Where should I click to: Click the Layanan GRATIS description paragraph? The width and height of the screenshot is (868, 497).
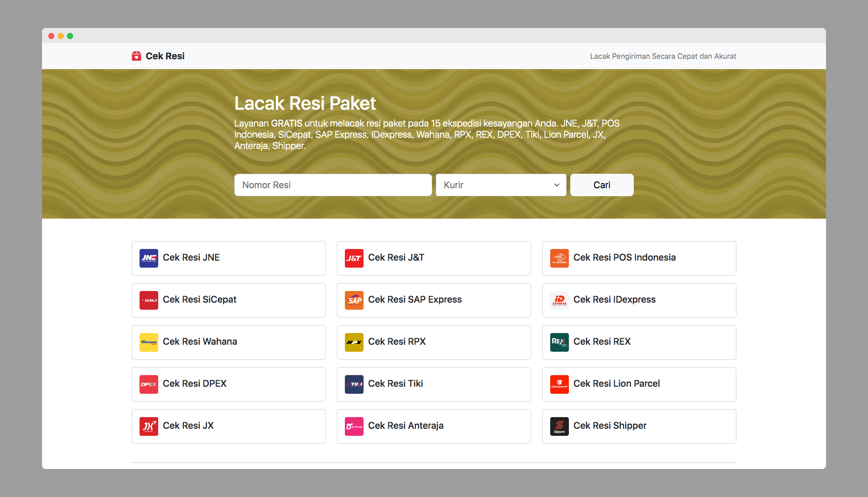coord(427,135)
